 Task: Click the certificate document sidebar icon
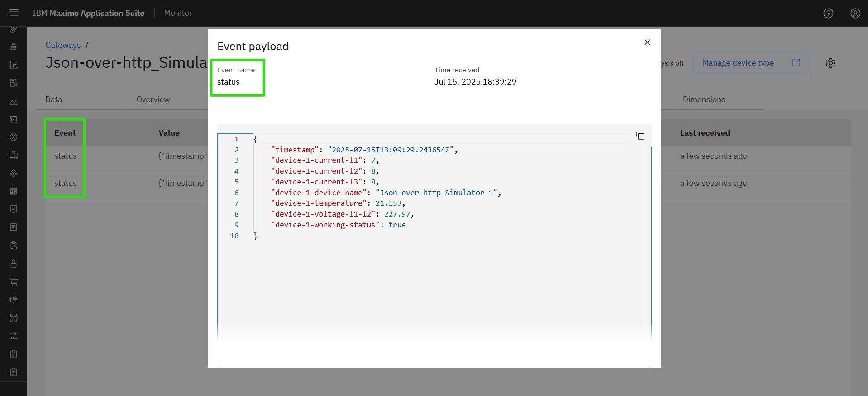click(x=14, y=83)
